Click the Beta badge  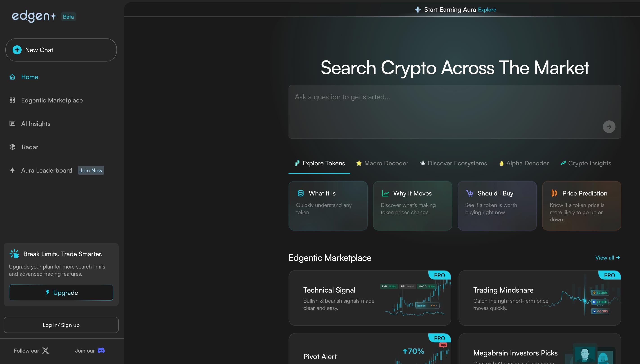click(68, 17)
